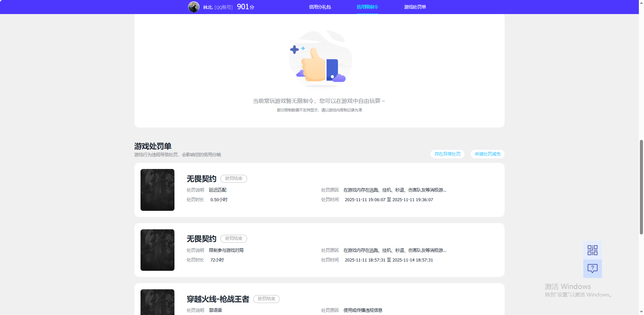Screen dimensions: 644x315
Task: Click truncated penalty reason on 72小时 card
Action: pyautogui.click(x=395, y=250)
